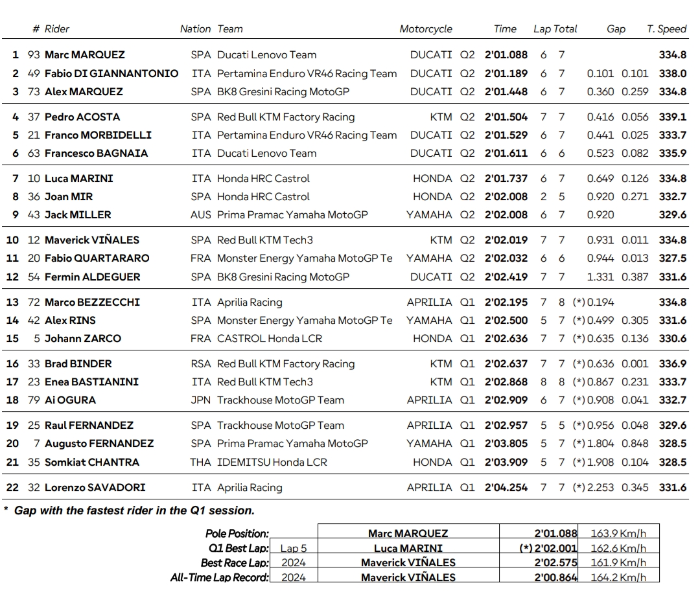Click Francesco BAGNAIA's name in the table
This screenshot has height=594, width=700.
96,154
